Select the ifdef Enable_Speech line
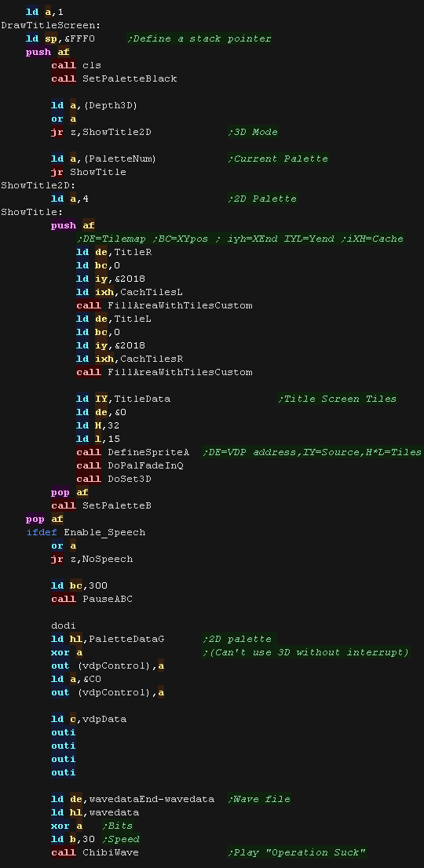This screenshot has height=868, width=424. pyautogui.click(x=86, y=532)
